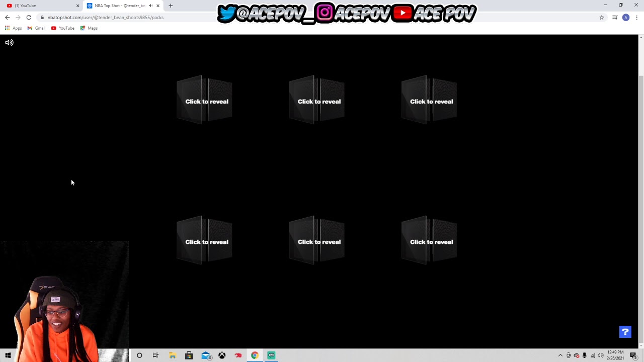Toggle the page sound speaker icon
This screenshot has height=362, width=644.
tap(9, 43)
